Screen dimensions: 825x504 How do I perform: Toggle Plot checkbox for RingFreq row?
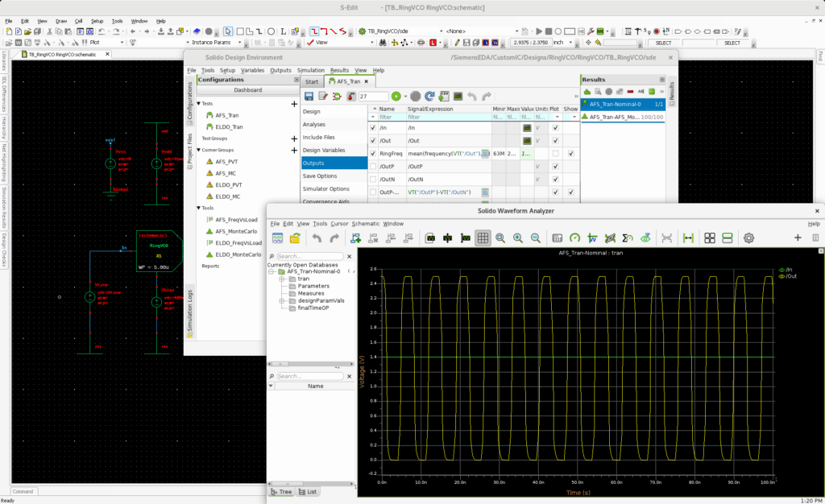[x=556, y=154]
